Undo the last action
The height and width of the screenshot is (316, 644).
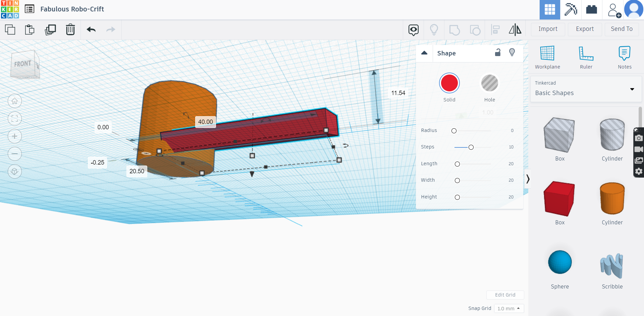[91, 30]
